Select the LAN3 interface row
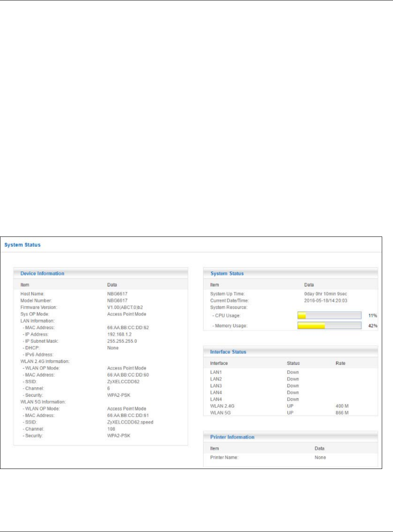Image resolution: width=393 pixels, height=532 pixels. 290,386
